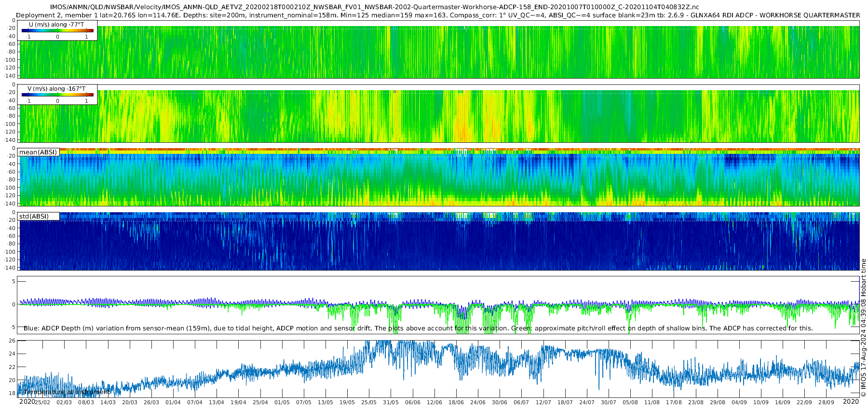Click the 'Blue: ADCP Depth (m) variation' caption
The height and width of the screenshot is (410, 868).
[x=418, y=328]
